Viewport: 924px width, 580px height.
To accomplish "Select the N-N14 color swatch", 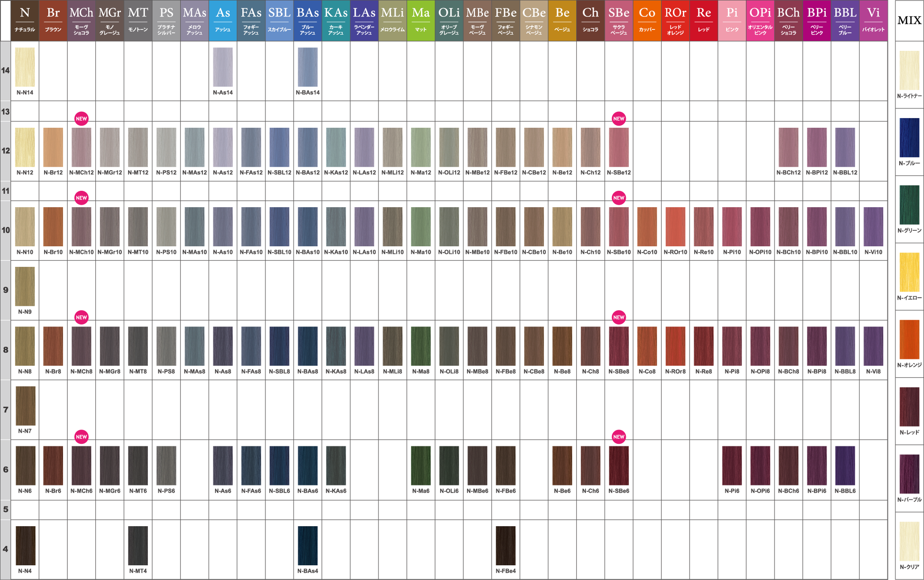I will pyautogui.click(x=25, y=67).
